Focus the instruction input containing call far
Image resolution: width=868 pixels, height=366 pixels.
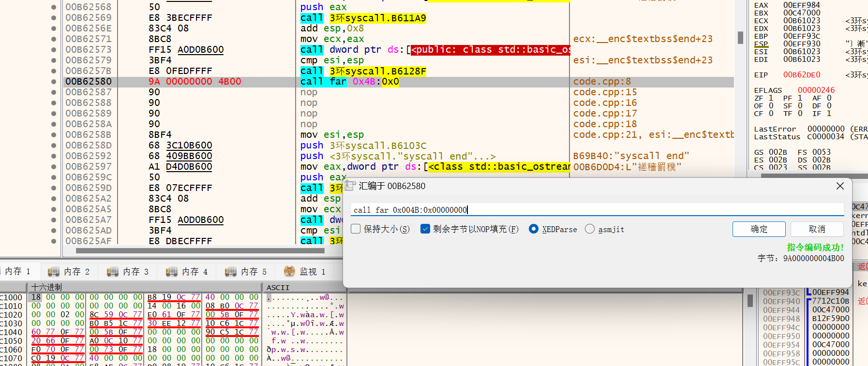[597, 209]
